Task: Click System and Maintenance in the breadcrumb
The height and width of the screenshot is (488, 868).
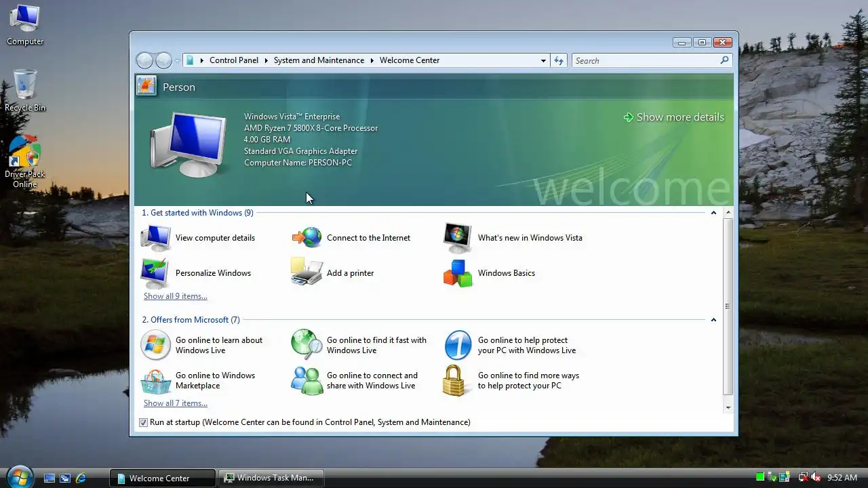Action: (319, 60)
